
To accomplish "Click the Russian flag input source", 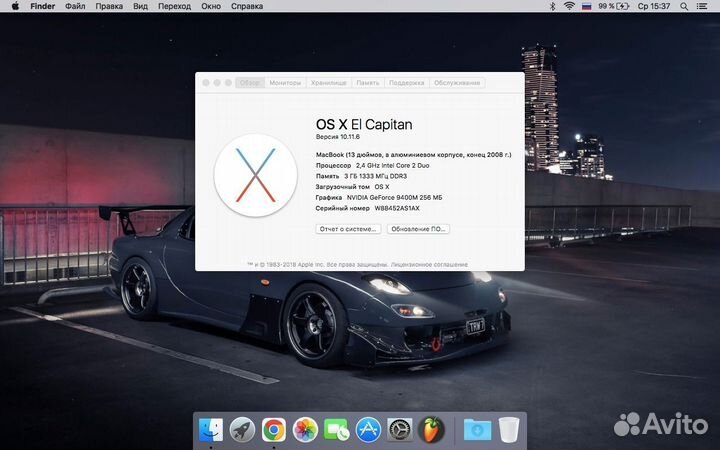I will point(586,6).
